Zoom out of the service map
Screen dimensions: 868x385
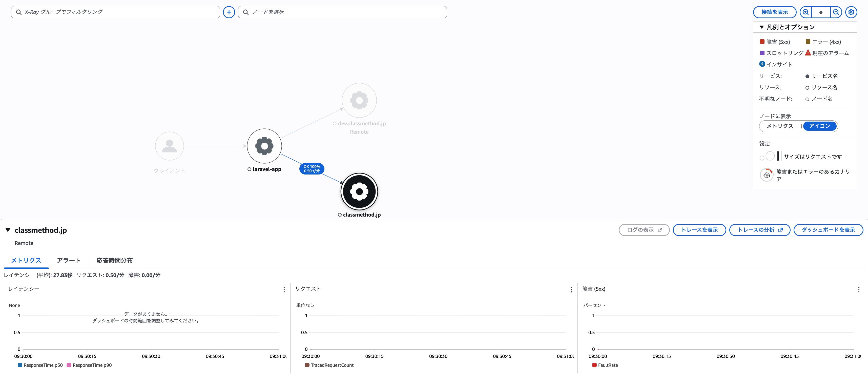[836, 12]
